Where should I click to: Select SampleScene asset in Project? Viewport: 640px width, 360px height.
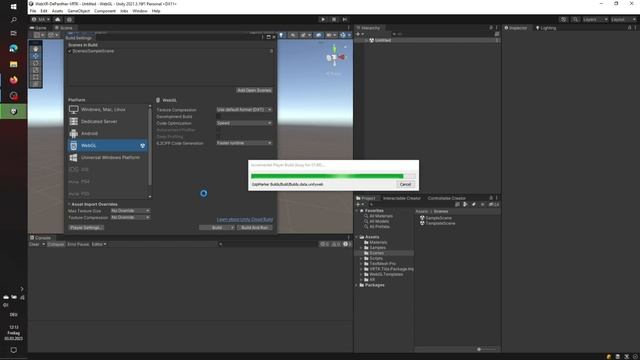pos(436,218)
